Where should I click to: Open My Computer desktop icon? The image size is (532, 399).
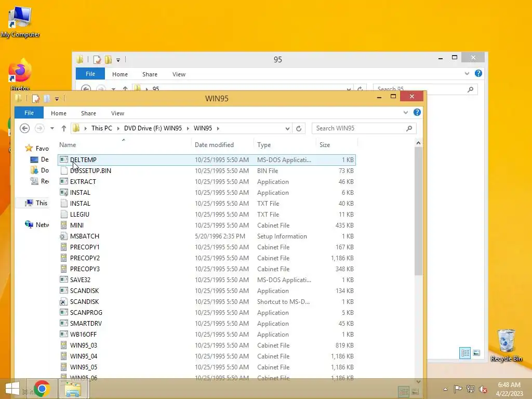[20, 21]
